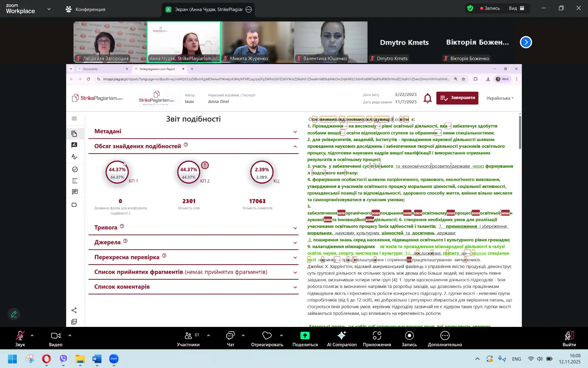Click the annotation pencil icon
Screen dimensions: 588x368
click(14, 314)
